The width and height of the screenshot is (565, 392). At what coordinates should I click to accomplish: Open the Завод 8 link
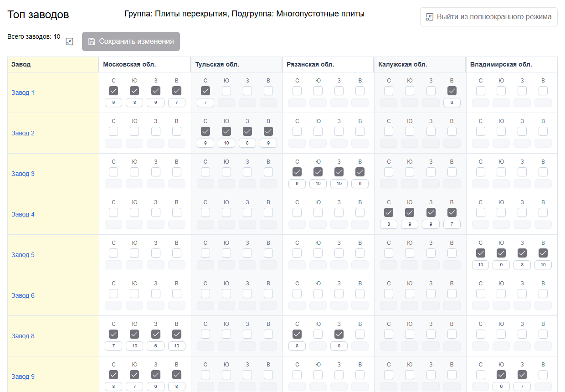click(x=23, y=336)
